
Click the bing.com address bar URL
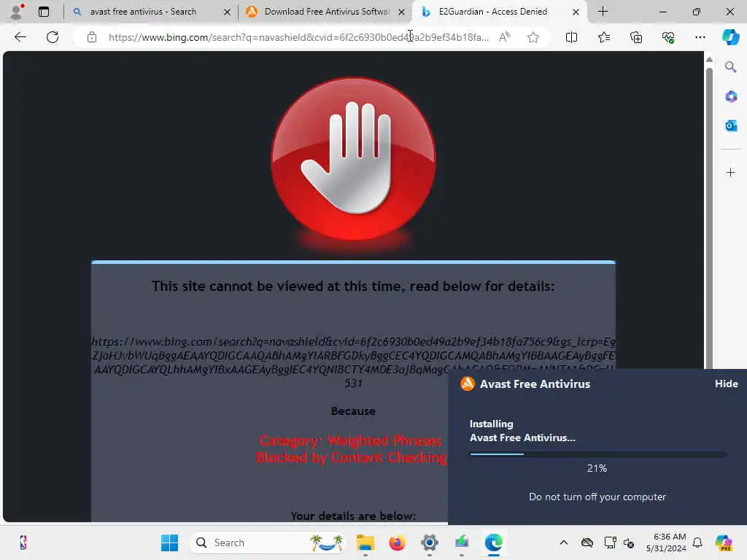(x=298, y=37)
